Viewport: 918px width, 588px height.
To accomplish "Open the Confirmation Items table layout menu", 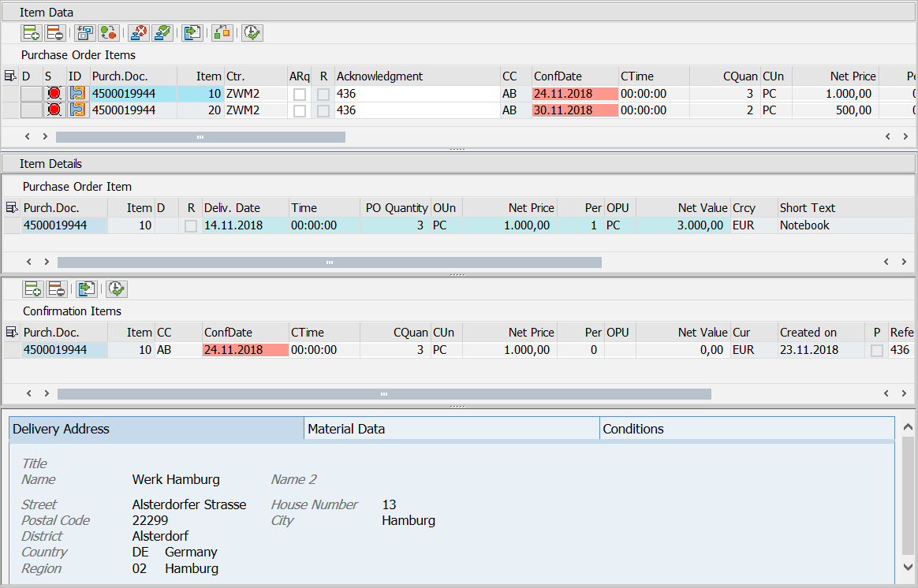I will [12, 333].
